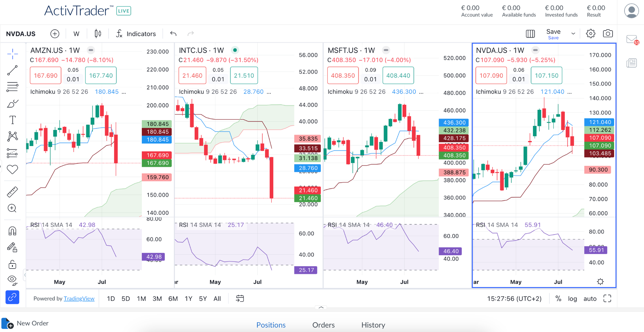The image size is (644, 332).
Task: Collapse the MSFT.US chart legend
Action: tap(386, 50)
